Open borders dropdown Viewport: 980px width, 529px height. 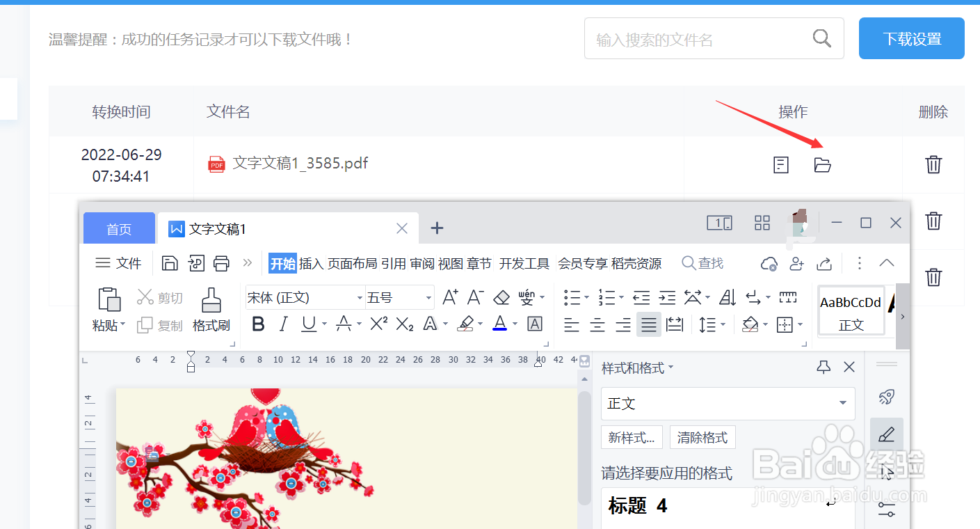pyautogui.click(x=801, y=324)
